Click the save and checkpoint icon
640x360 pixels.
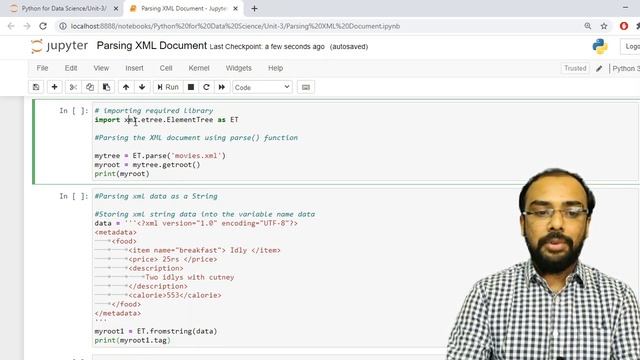pyautogui.click(x=36, y=87)
